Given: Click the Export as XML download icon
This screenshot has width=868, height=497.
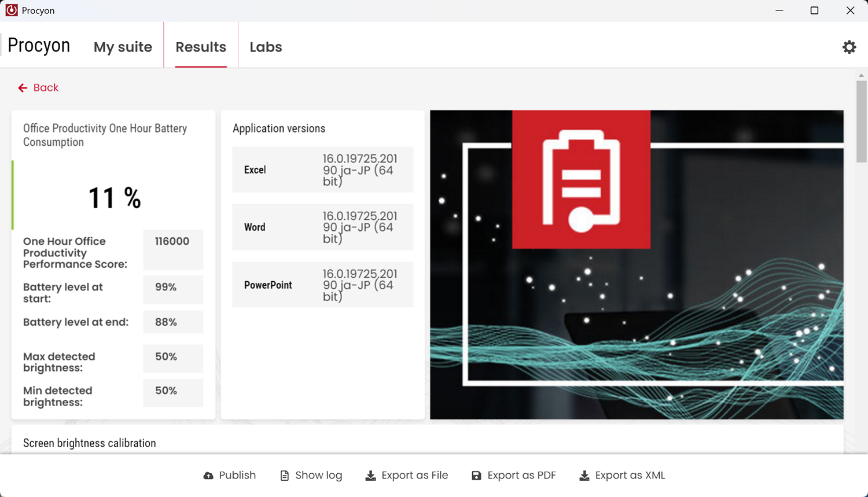Looking at the screenshot, I should point(584,476).
